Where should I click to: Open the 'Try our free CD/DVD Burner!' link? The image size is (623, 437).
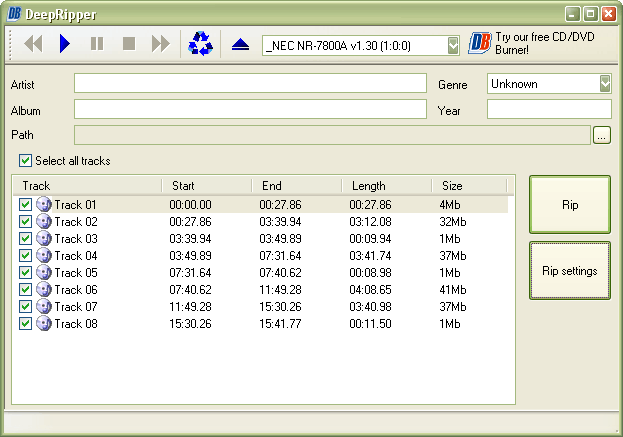544,43
